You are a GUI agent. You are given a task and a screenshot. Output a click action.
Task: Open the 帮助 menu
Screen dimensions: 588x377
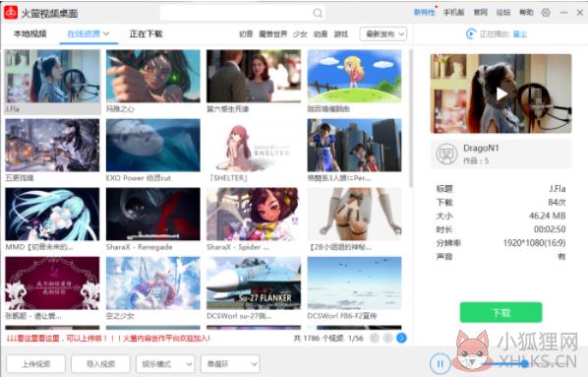[x=526, y=13]
